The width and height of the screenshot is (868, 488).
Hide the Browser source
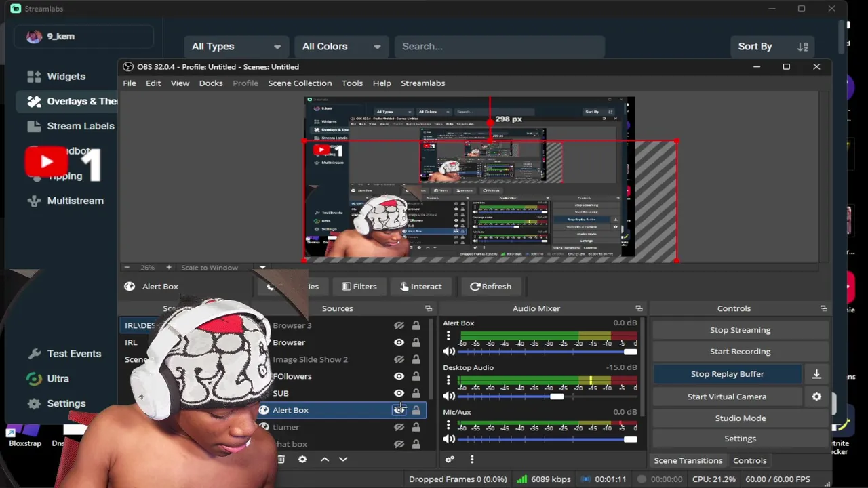click(x=399, y=343)
